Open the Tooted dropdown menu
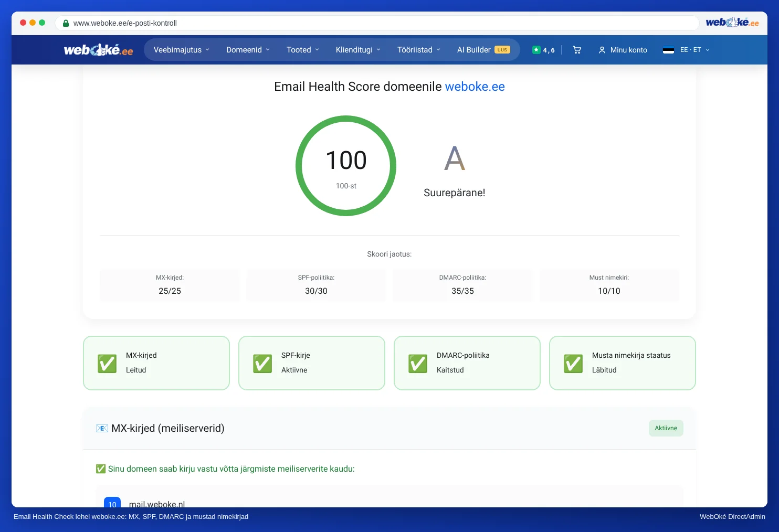Viewport: 779px width, 532px height. point(303,50)
